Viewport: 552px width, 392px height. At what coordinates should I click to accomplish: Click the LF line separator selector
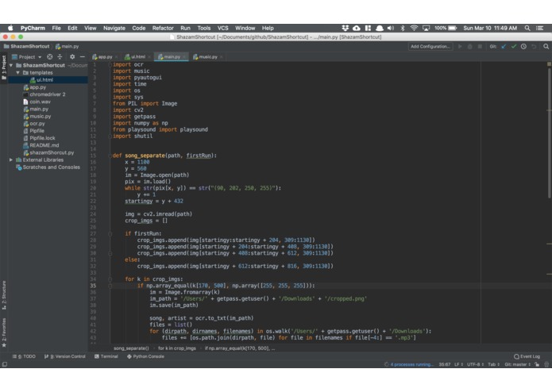click(x=458, y=364)
